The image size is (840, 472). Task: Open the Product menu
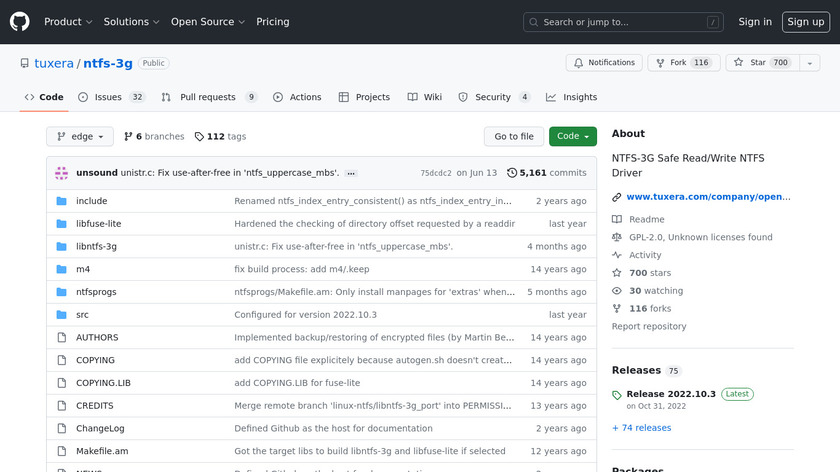point(68,22)
